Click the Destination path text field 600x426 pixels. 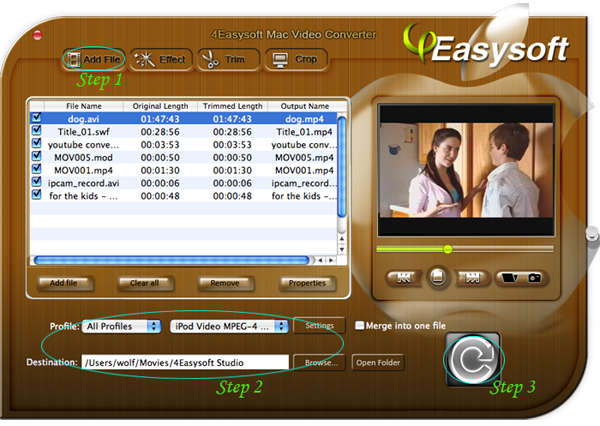(184, 362)
